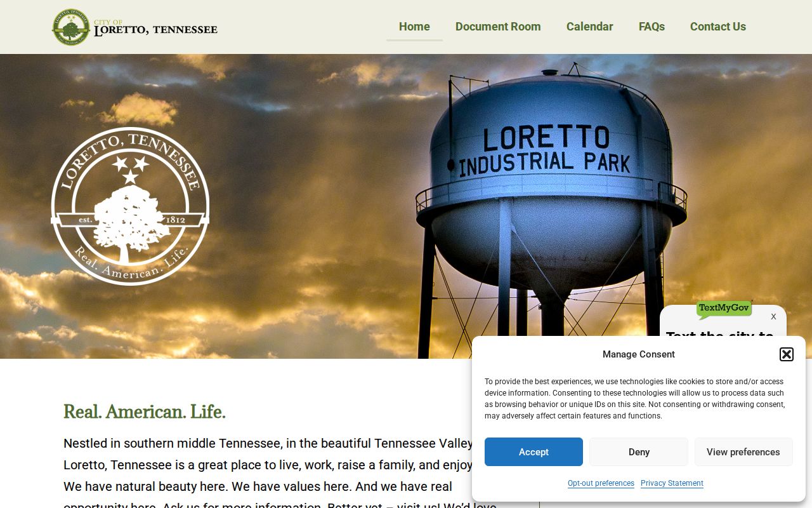Go to the Calendar page
The width and height of the screenshot is (812, 508).
(x=589, y=27)
